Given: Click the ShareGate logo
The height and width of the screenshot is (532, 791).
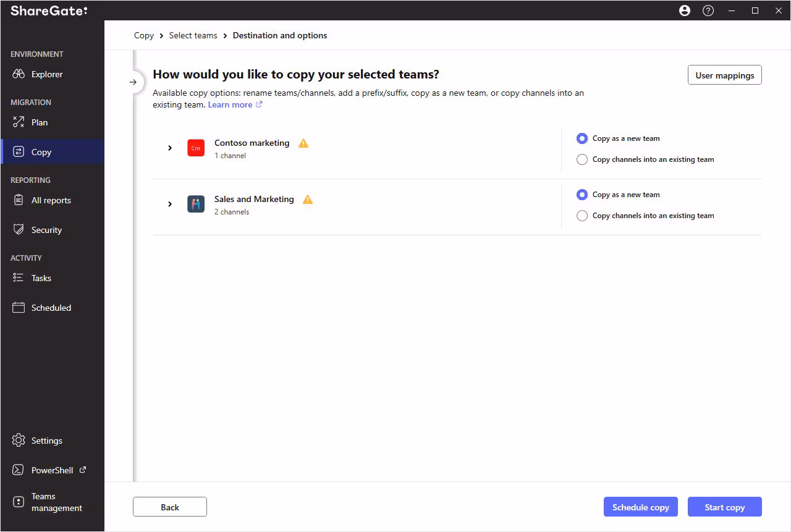Looking at the screenshot, I should [49, 11].
